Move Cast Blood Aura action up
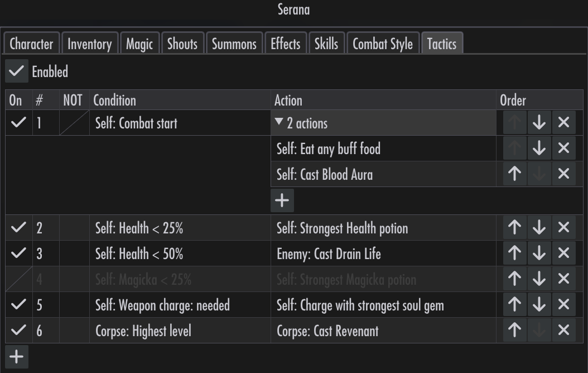 tap(514, 174)
